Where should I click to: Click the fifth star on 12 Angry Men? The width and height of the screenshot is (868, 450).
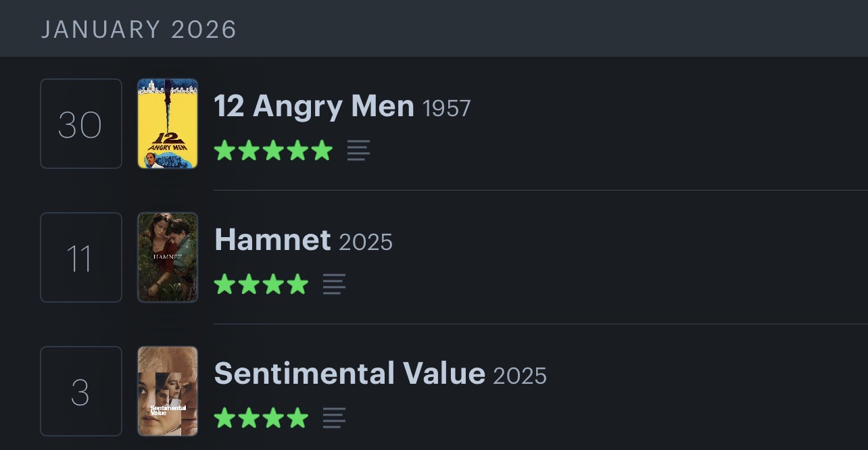tap(322, 150)
